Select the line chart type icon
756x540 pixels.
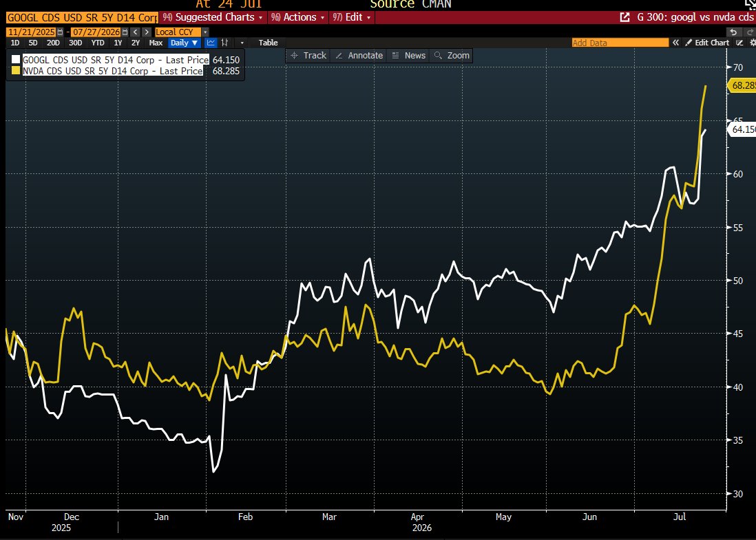point(211,43)
